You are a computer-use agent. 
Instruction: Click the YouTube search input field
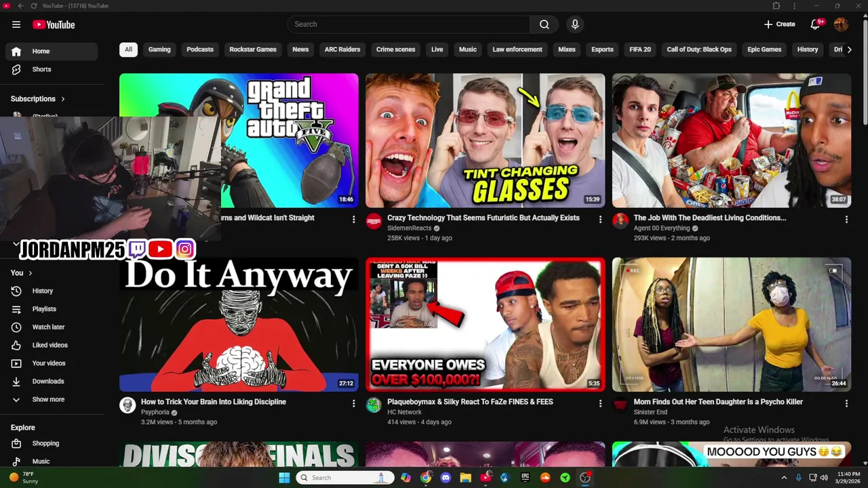(x=409, y=24)
